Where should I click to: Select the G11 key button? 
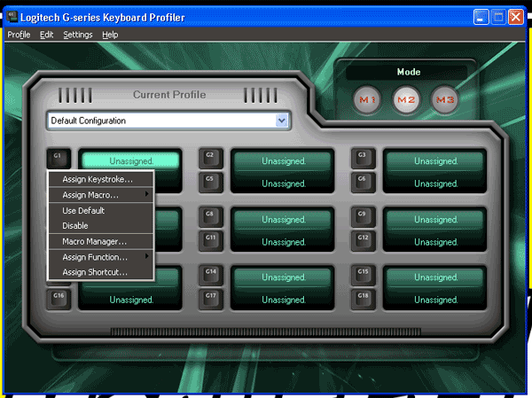coord(211,241)
